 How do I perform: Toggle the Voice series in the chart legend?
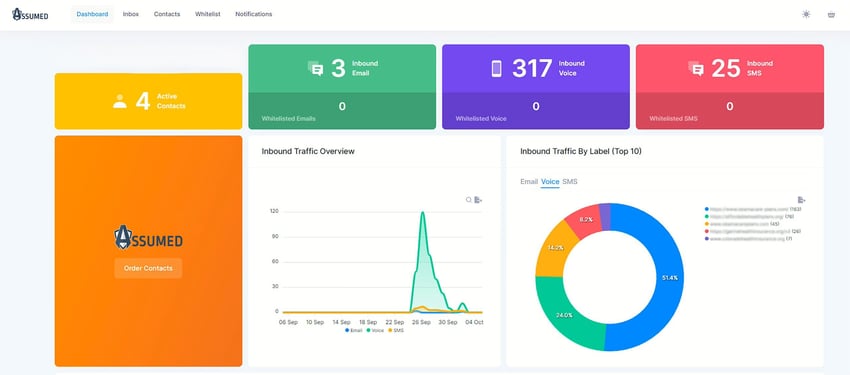click(375, 330)
